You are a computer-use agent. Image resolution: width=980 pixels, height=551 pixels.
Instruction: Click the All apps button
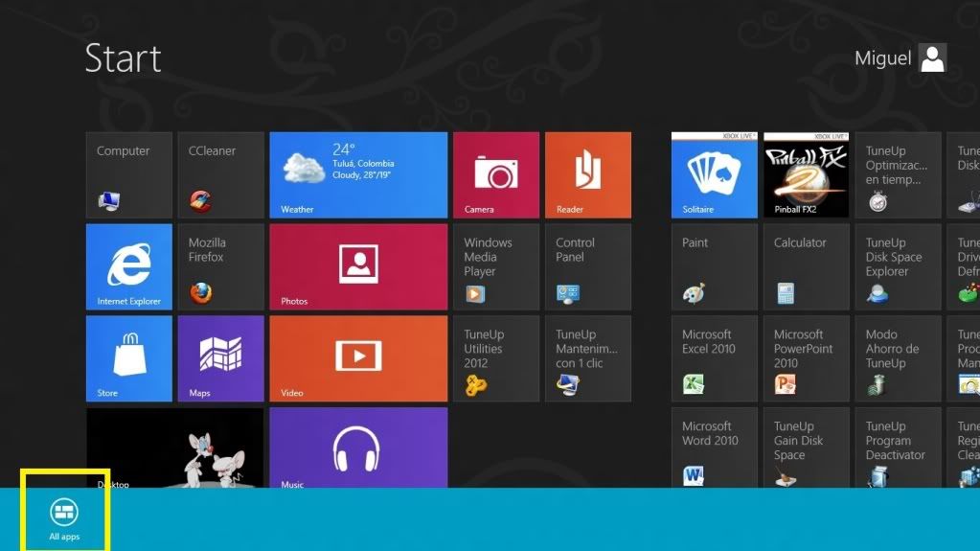coord(64,517)
